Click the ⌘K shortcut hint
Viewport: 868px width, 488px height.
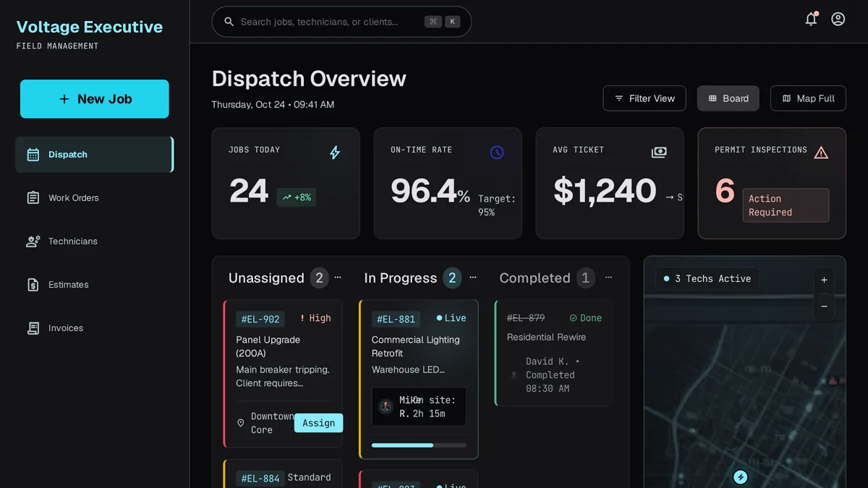[x=443, y=22]
